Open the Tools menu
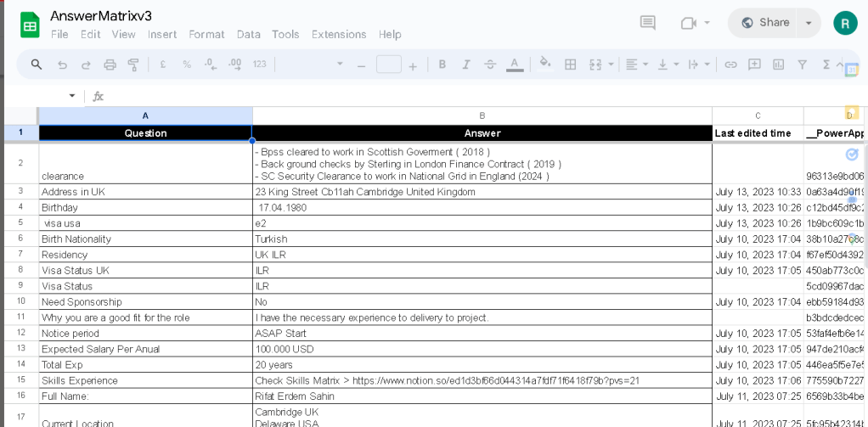Image resolution: width=868 pixels, height=427 pixels. (285, 34)
